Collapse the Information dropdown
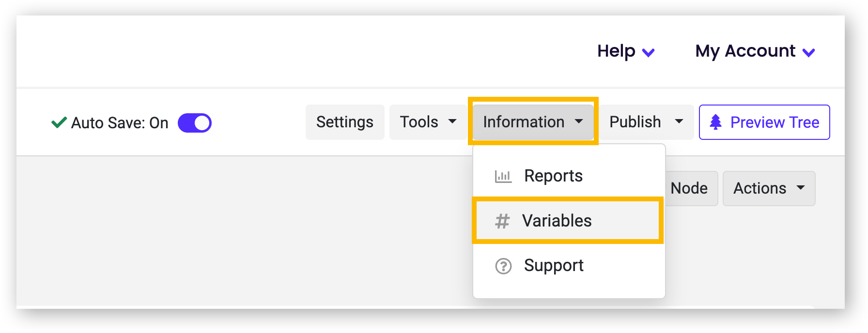Viewport: 868px width, 333px height. tap(533, 122)
